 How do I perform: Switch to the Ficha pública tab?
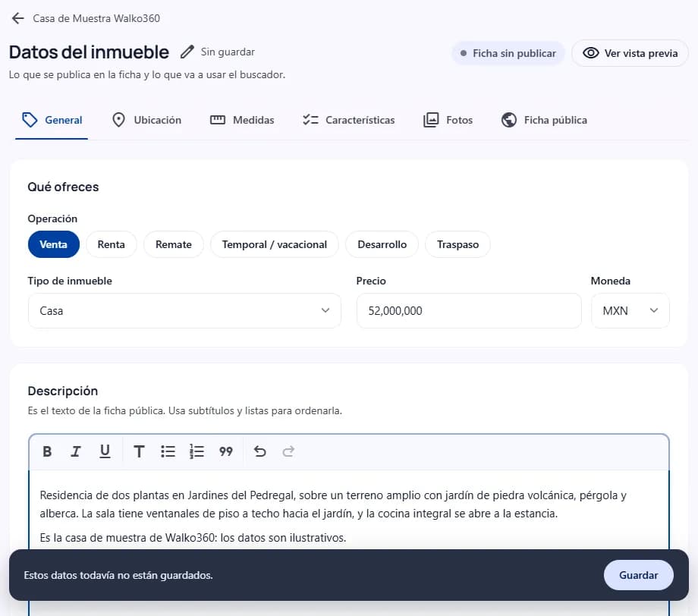click(x=544, y=120)
